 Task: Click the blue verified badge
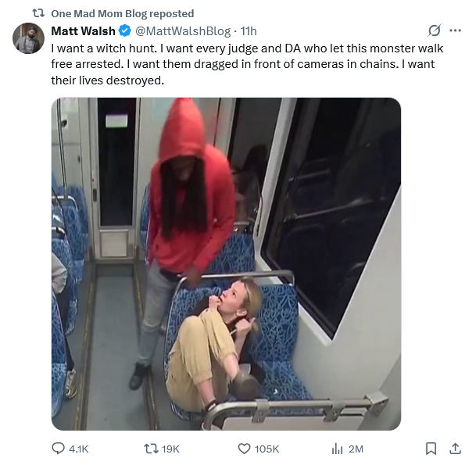coord(125,31)
